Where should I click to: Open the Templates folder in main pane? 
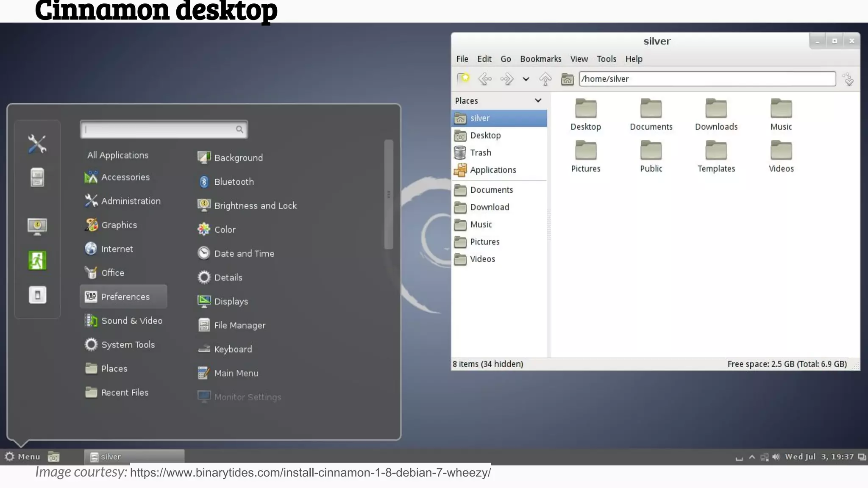(716, 156)
